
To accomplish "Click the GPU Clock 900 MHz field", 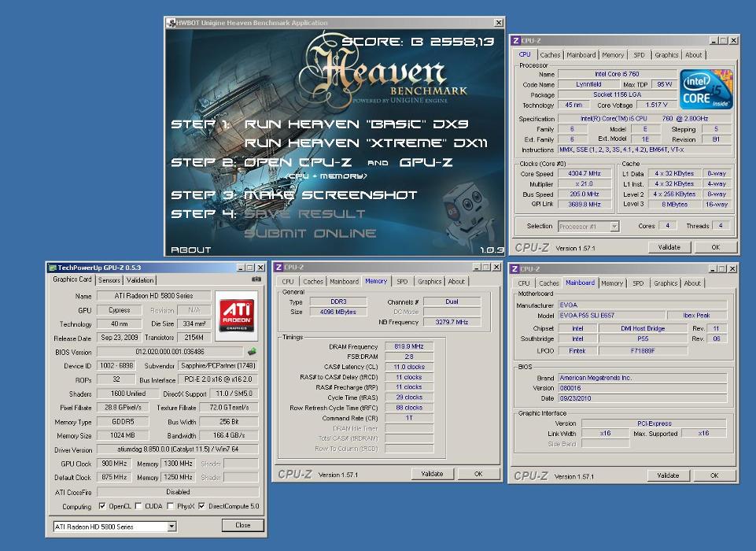I will pyautogui.click(x=114, y=463).
